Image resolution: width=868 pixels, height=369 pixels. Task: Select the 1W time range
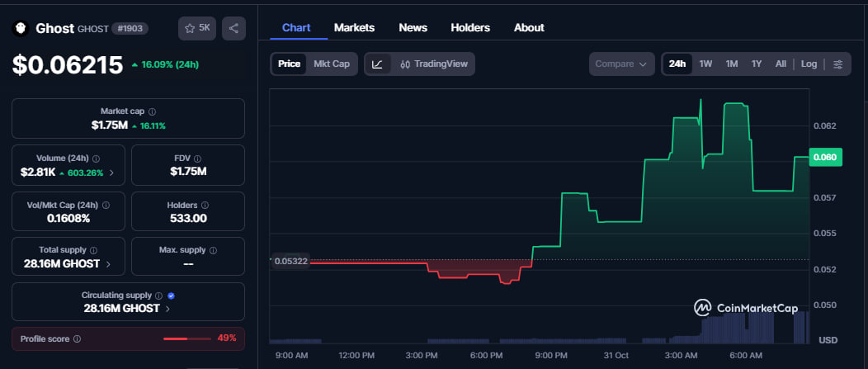click(x=705, y=64)
